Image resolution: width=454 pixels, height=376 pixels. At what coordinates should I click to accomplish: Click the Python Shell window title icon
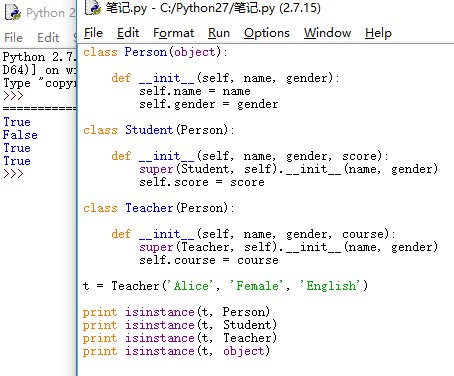click(13, 13)
